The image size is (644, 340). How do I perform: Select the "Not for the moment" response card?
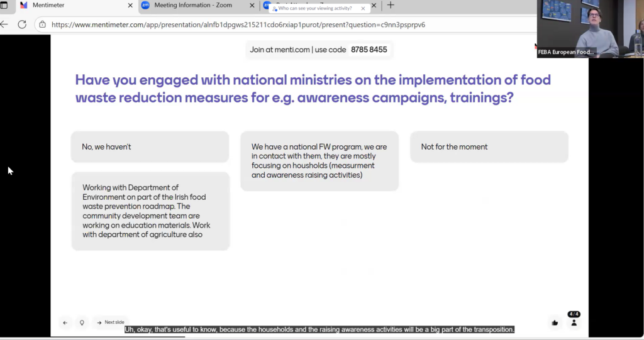coord(489,147)
